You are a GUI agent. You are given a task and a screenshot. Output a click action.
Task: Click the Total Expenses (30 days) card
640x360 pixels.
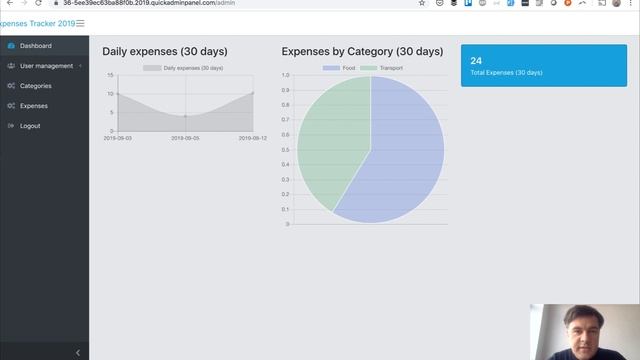tap(544, 65)
